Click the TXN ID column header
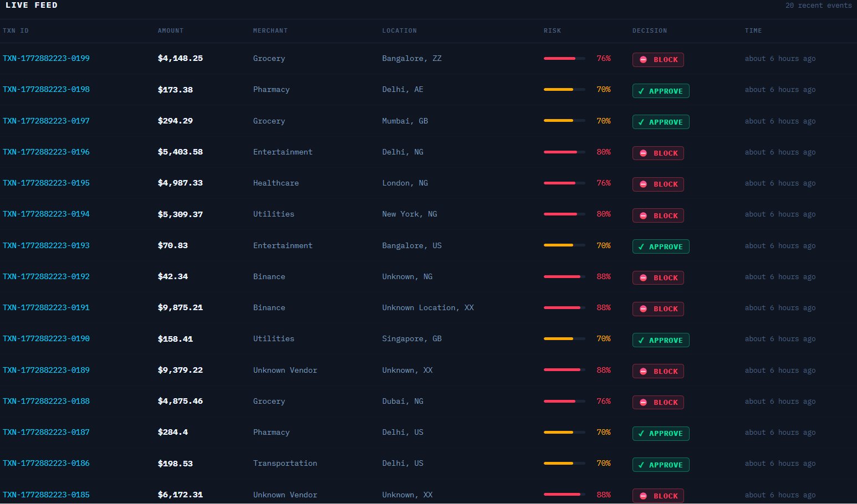Screen dimensions: 857x504 click(x=16, y=30)
